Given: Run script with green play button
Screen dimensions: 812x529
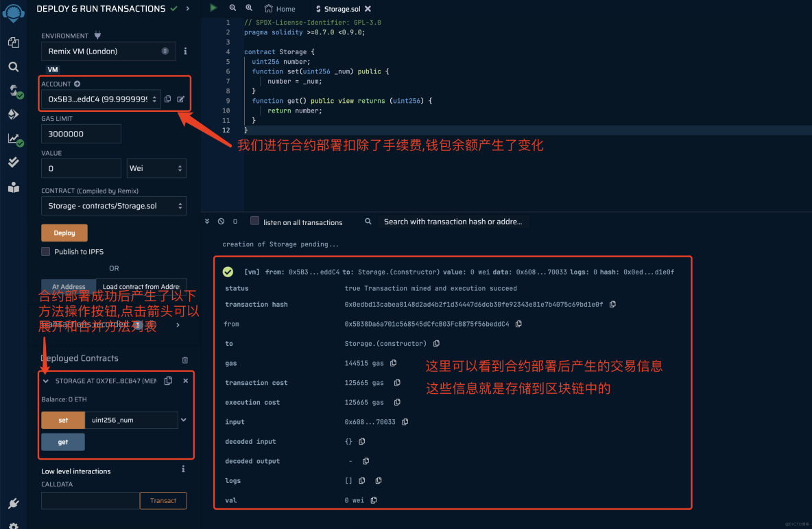Looking at the screenshot, I should pos(213,8).
